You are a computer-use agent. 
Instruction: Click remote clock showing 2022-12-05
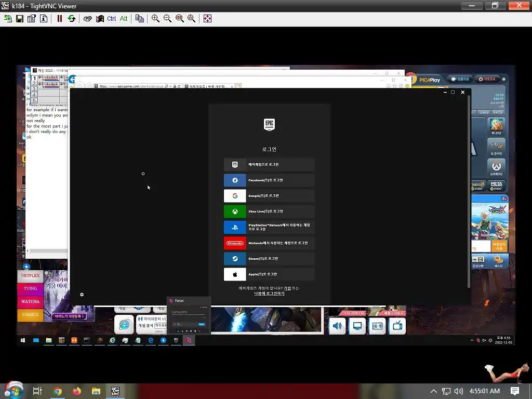[503, 340]
